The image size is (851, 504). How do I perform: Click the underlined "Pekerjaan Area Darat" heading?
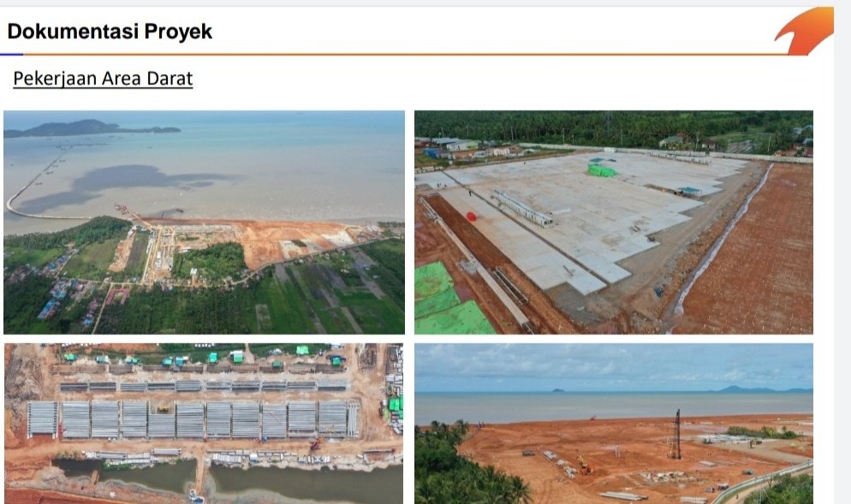[103, 79]
